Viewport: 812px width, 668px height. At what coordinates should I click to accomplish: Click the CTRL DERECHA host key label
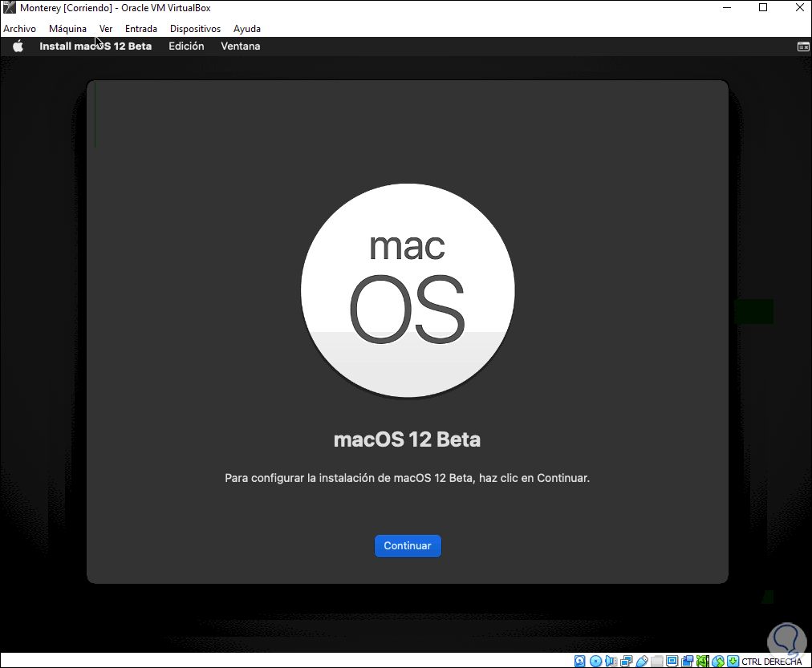pos(772,662)
